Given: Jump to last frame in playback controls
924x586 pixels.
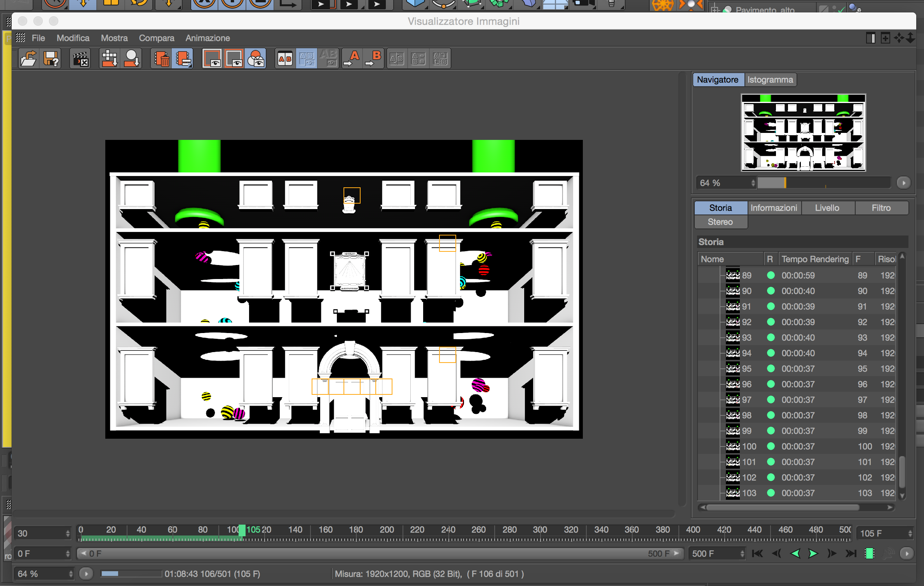Looking at the screenshot, I should click(851, 553).
